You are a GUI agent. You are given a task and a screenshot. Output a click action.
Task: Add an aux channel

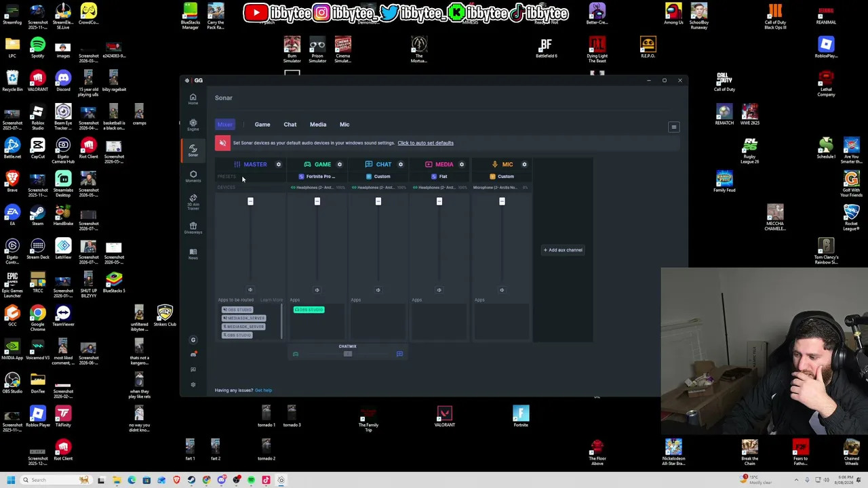coord(563,250)
